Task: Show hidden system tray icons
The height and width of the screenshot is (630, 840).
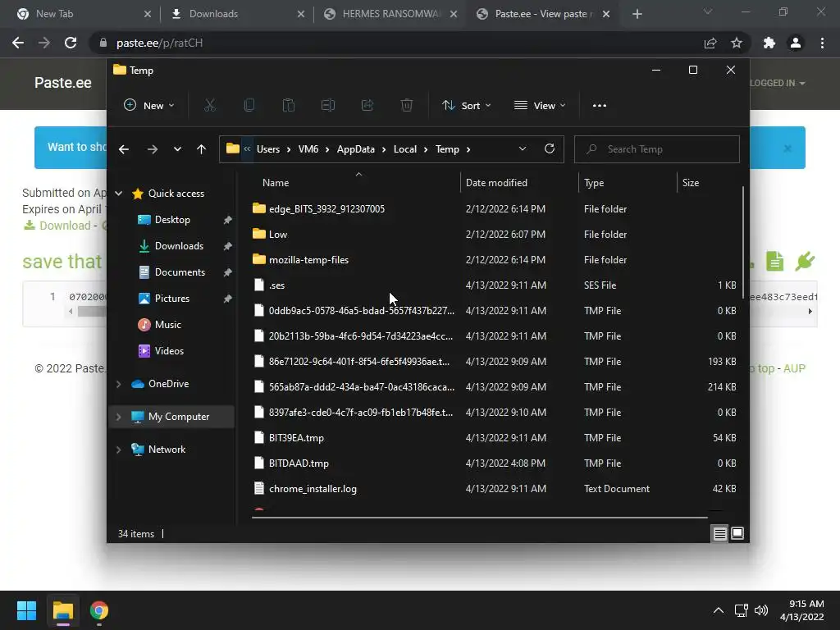Action: 719,610
